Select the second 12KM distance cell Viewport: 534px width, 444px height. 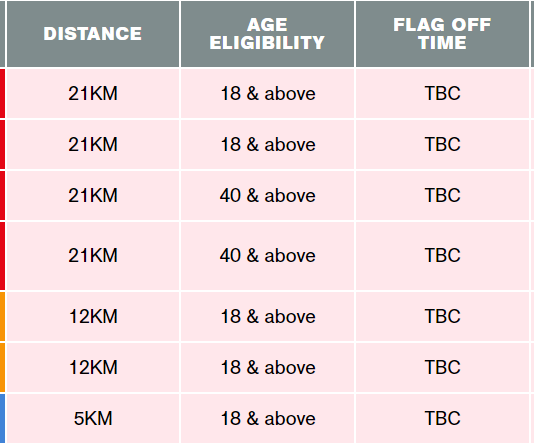93,367
